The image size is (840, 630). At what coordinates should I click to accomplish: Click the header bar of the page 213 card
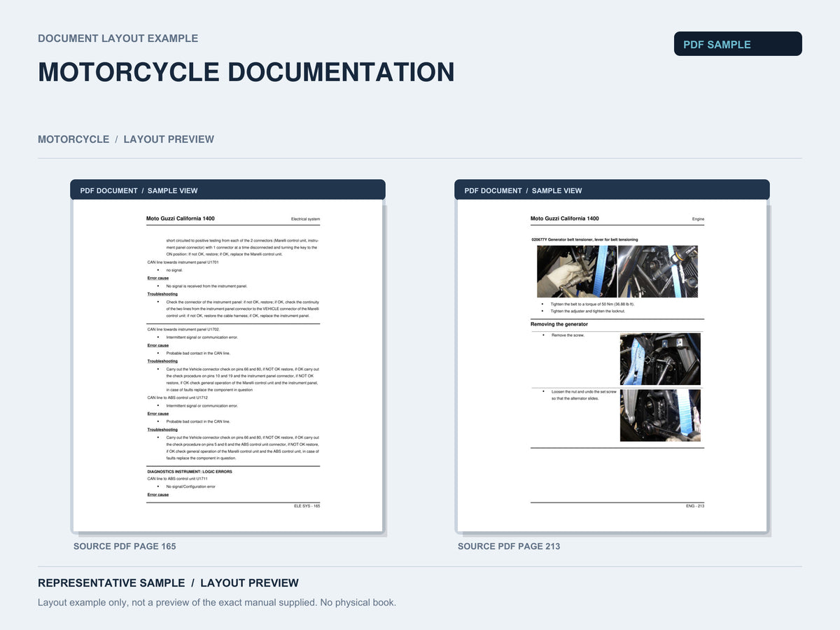612,190
